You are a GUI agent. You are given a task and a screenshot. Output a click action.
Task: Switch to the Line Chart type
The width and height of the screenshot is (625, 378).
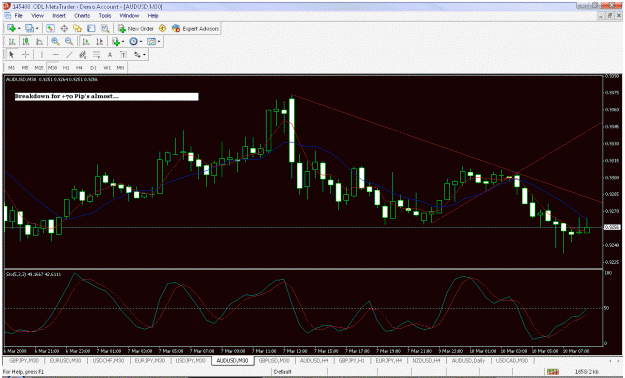39,41
